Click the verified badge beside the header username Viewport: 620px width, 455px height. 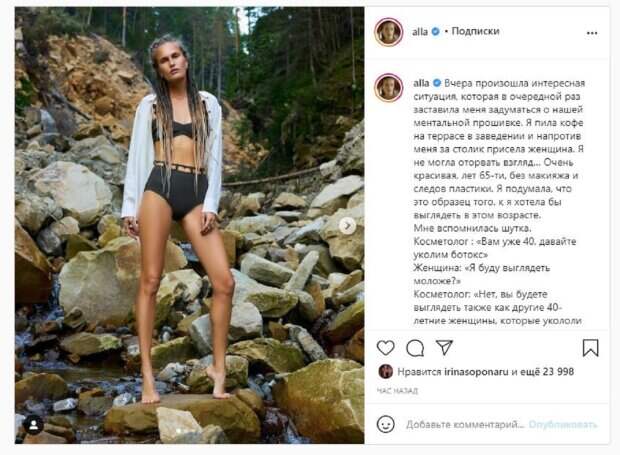point(435,32)
